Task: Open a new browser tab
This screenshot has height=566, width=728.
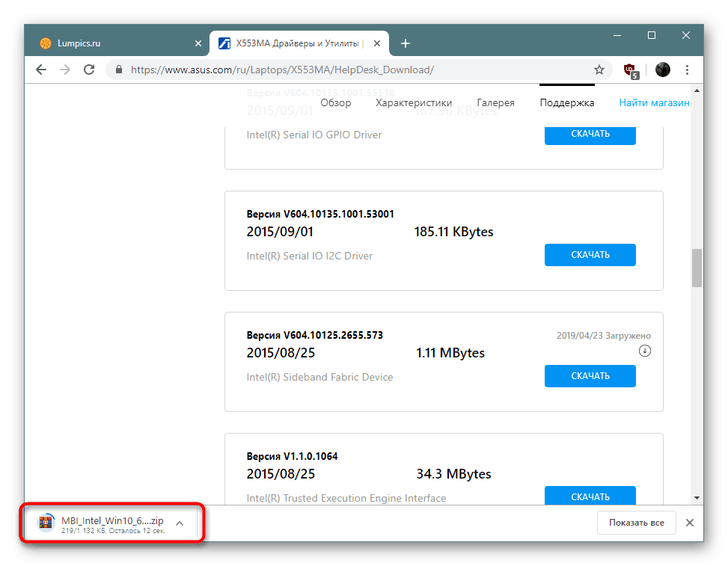Action: [406, 43]
